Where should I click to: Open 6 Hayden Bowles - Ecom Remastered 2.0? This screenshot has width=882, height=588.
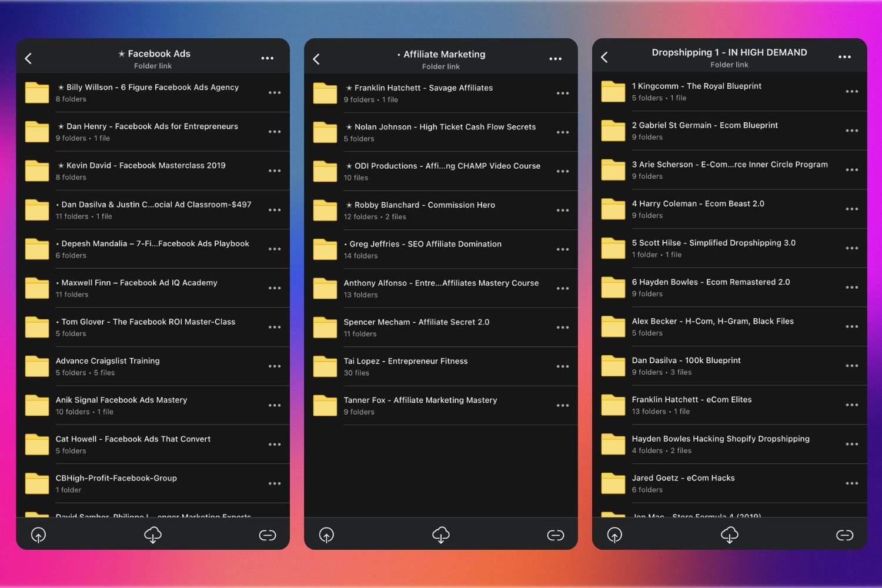coord(730,288)
